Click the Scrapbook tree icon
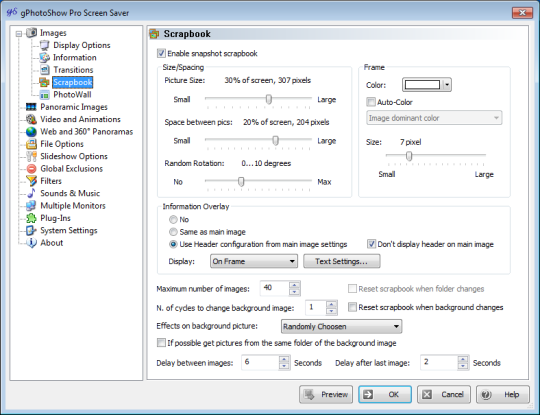The height and width of the screenshot is (415, 540). click(44, 82)
